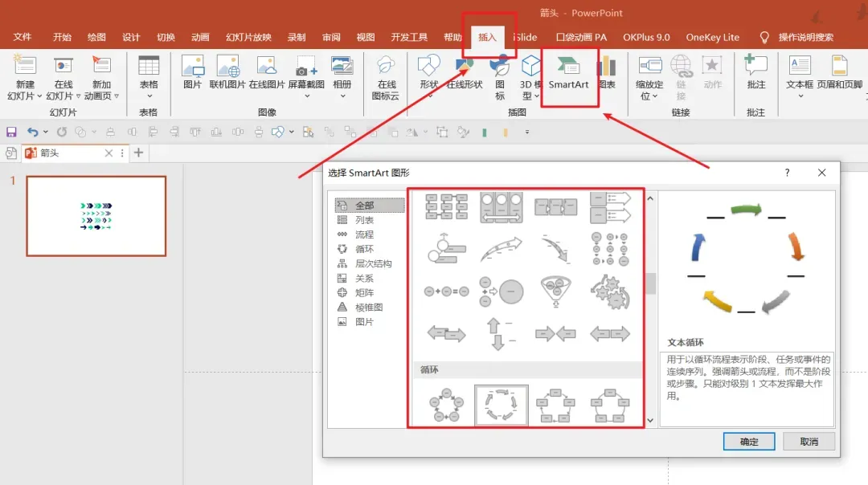Select the Gear SmartArt layout
This screenshot has width=868, height=485.
click(609, 291)
